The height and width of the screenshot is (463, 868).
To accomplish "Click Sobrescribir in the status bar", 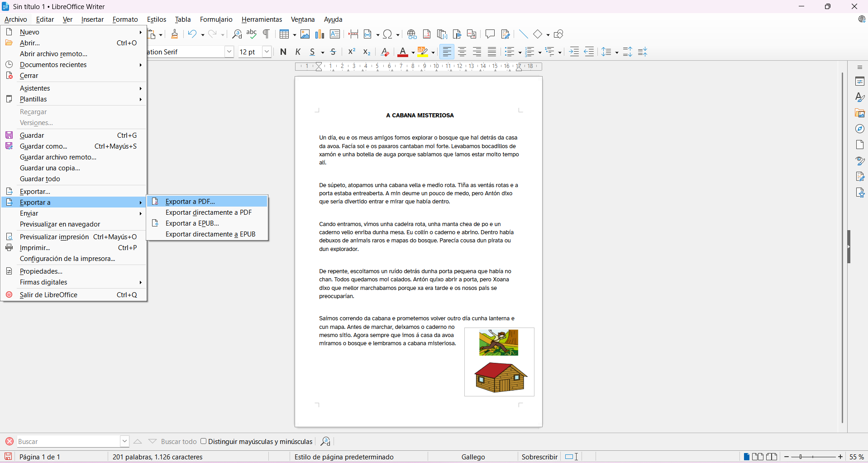I will [539, 457].
